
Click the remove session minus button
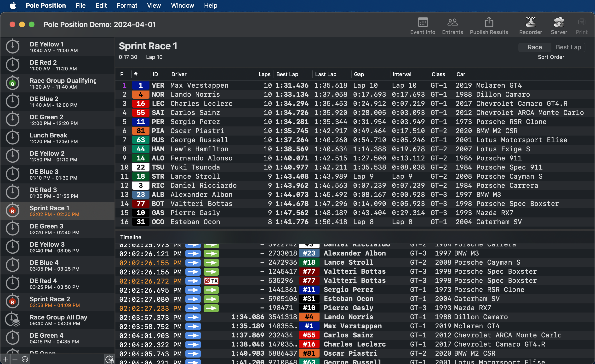pos(15,359)
